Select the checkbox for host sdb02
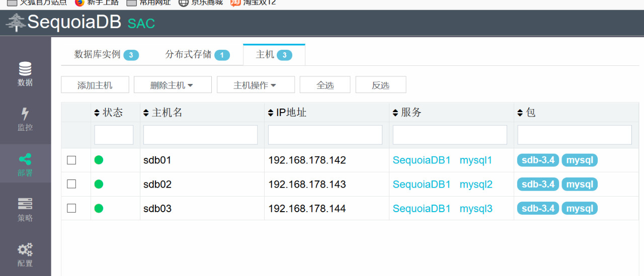The width and height of the screenshot is (644, 276). click(71, 184)
